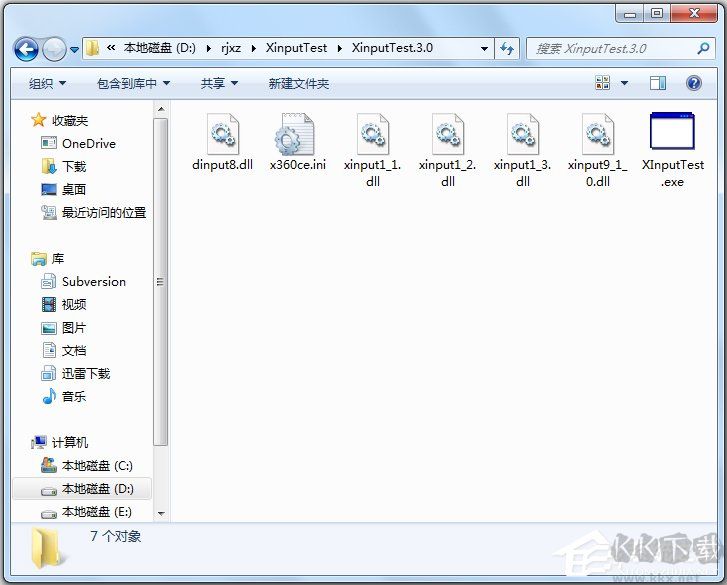
Task: Toggle the preview pane button
Action: [658, 83]
